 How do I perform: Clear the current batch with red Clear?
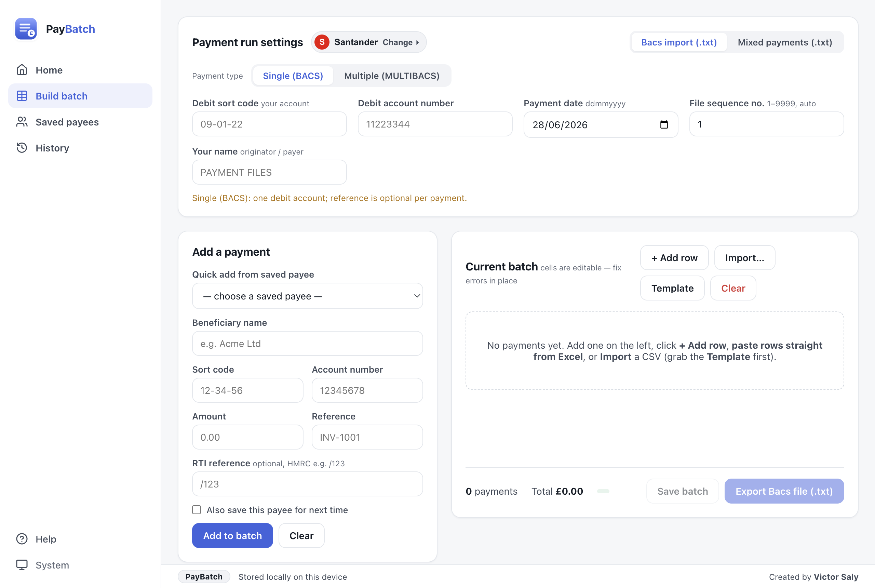point(733,288)
